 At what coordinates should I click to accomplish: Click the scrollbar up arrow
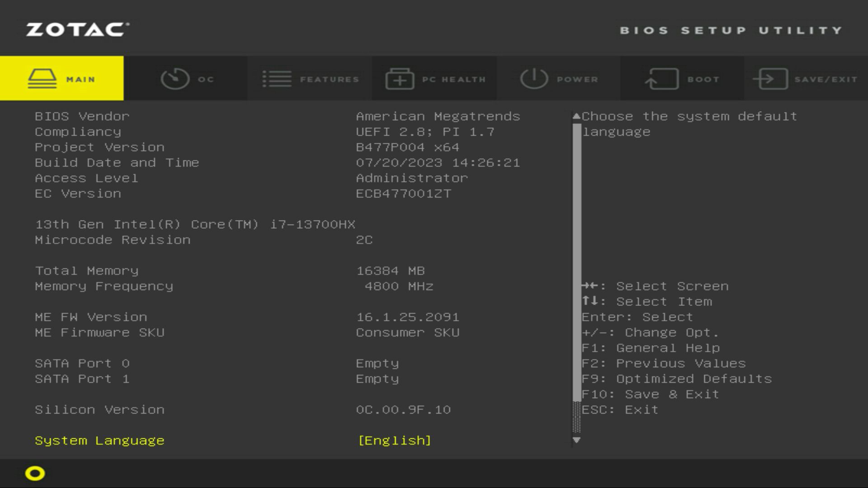coord(576,117)
